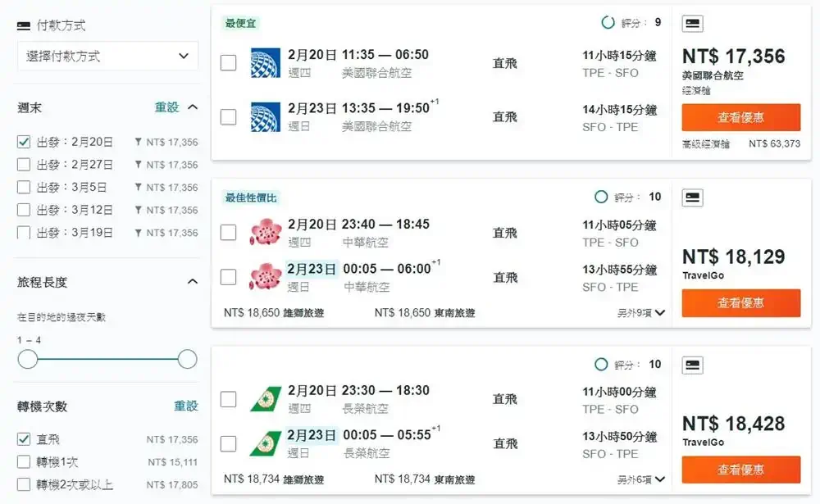Select China Airlines 23:40 — 18:45 flight checkbox

tap(228, 232)
